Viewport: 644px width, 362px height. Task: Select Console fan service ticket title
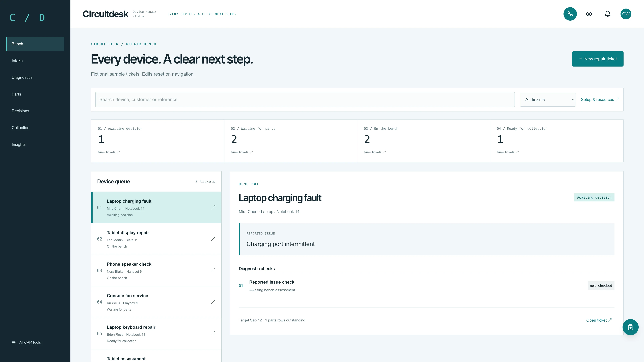tap(127, 295)
